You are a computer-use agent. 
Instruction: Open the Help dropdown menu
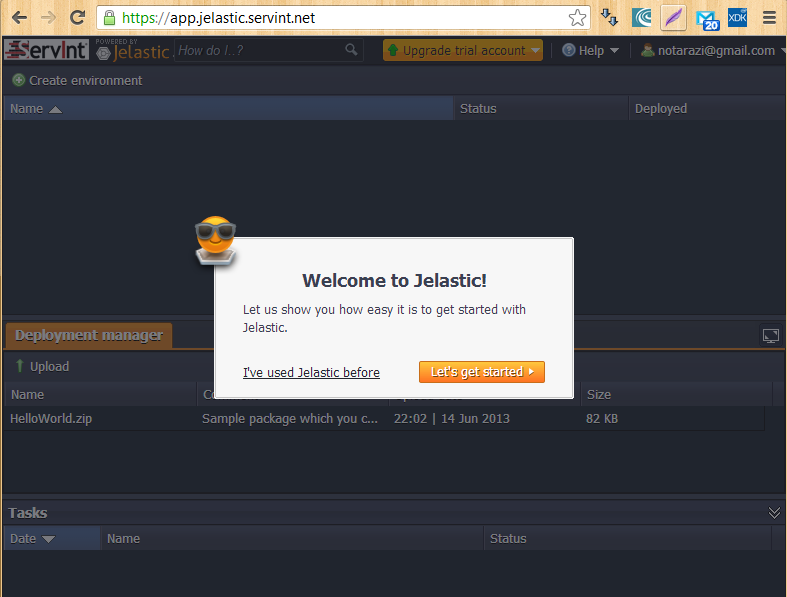[590, 50]
